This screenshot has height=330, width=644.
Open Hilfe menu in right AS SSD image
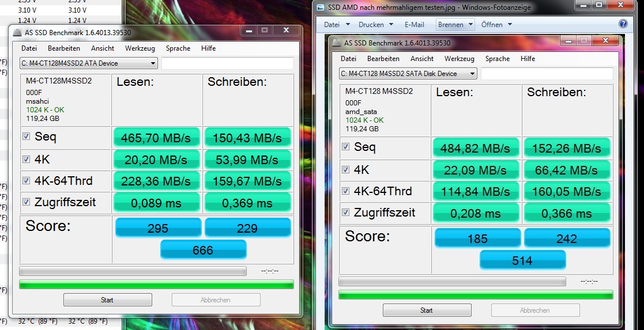(x=528, y=59)
